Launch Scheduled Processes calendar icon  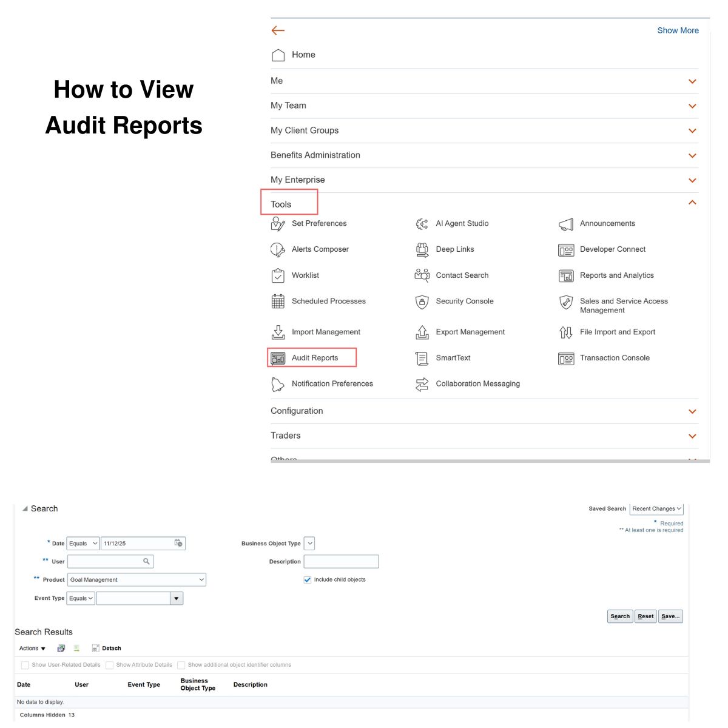(278, 302)
